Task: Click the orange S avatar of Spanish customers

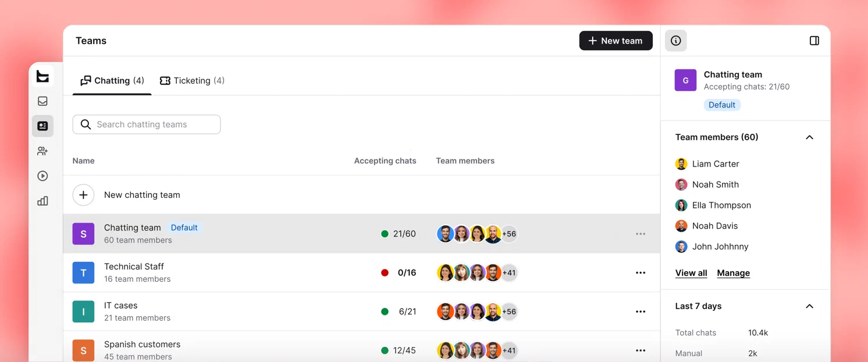Action: coord(83,350)
